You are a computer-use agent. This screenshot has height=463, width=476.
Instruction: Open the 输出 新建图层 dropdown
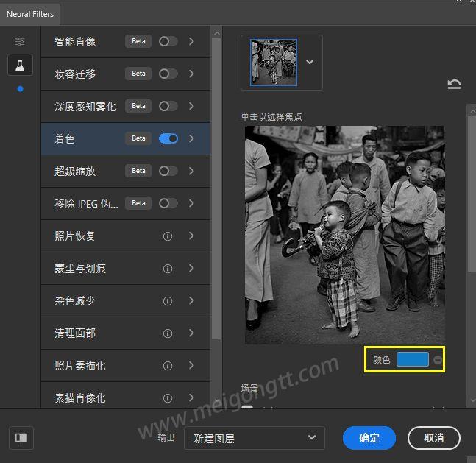[x=255, y=438]
